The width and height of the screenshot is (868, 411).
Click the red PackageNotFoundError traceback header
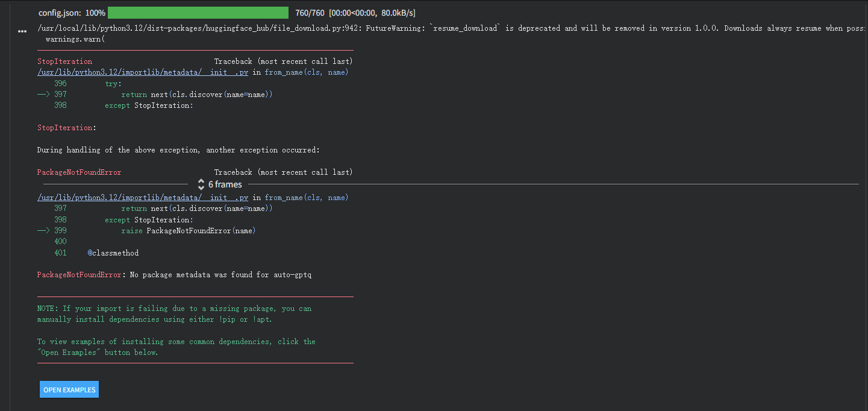[x=80, y=172]
